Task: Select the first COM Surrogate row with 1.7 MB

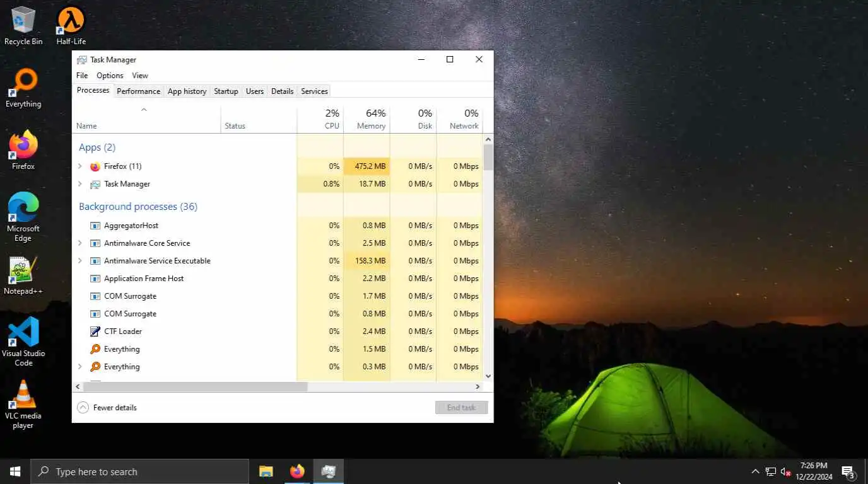Action: click(x=278, y=296)
